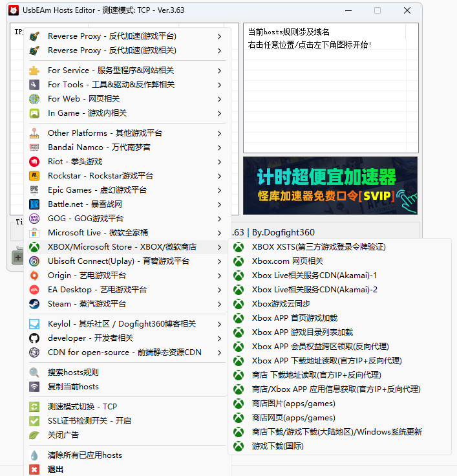Open XBOX/Microsoft Store submenu

[x=127, y=247]
